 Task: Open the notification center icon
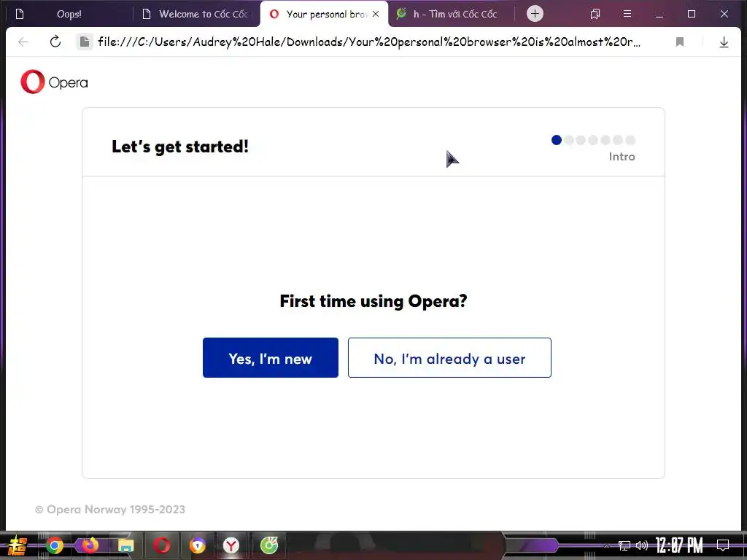pos(723,545)
